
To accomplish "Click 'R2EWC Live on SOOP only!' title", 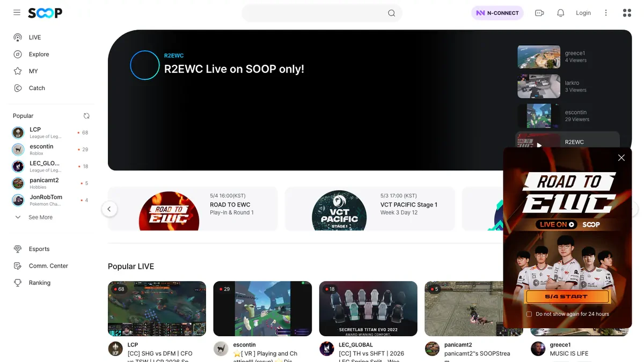I will pos(234,69).
